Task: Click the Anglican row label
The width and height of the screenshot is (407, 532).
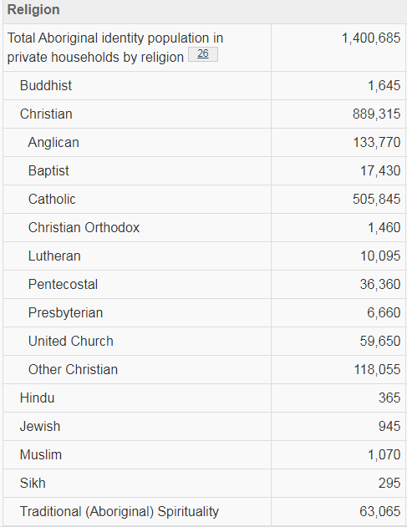Action: [53, 143]
